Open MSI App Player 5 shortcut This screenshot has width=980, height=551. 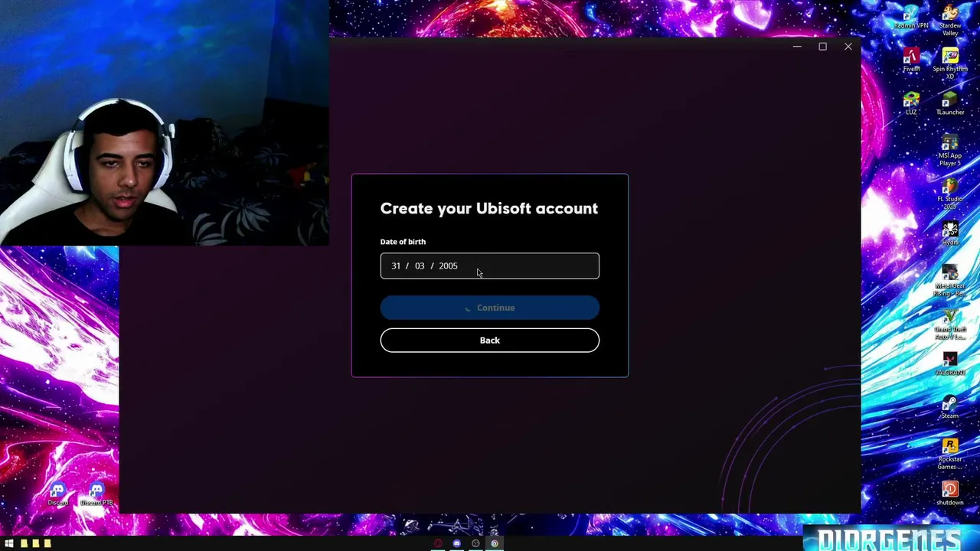click(950, 151)
